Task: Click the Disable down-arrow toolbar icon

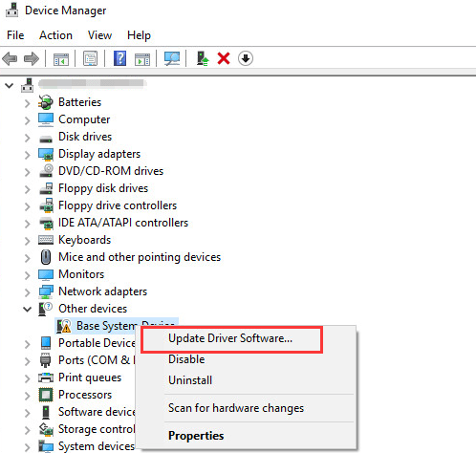Action: (246, 58)
